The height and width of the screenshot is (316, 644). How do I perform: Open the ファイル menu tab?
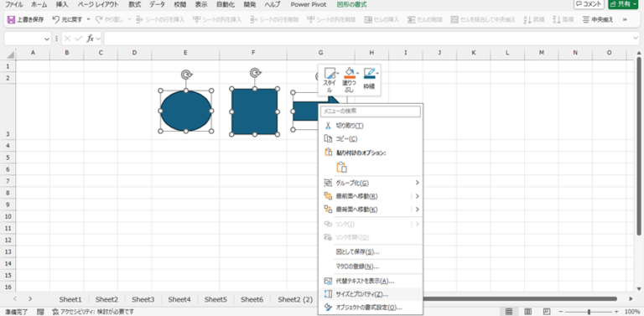click(x=14, y=5)
